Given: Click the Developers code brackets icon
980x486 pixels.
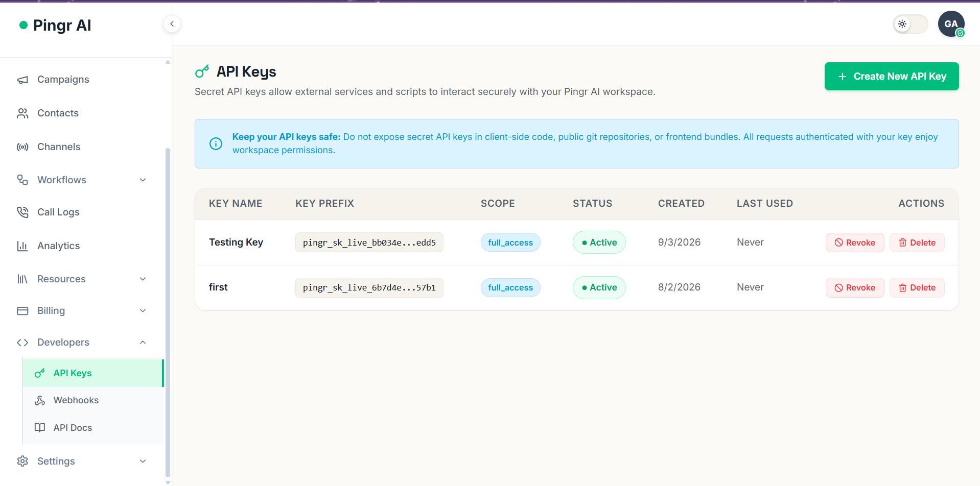Looking at the screenshot, I should (x=22, y=343).
